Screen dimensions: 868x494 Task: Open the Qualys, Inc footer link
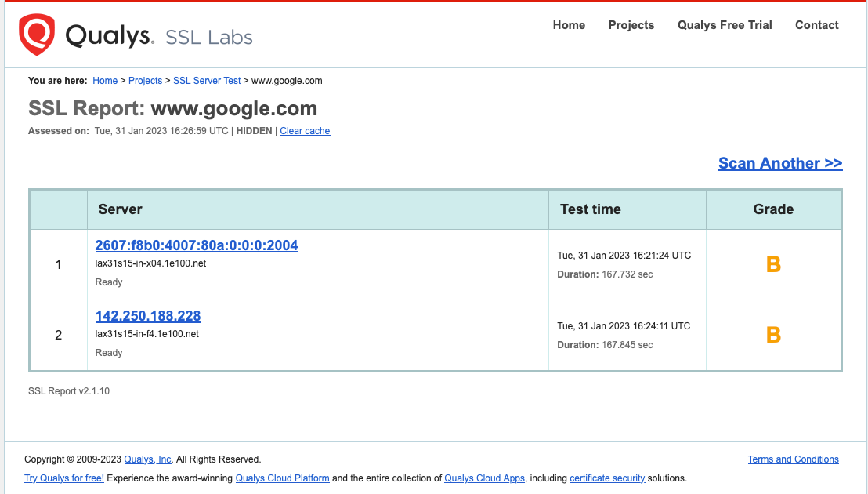tap(147, 459)
